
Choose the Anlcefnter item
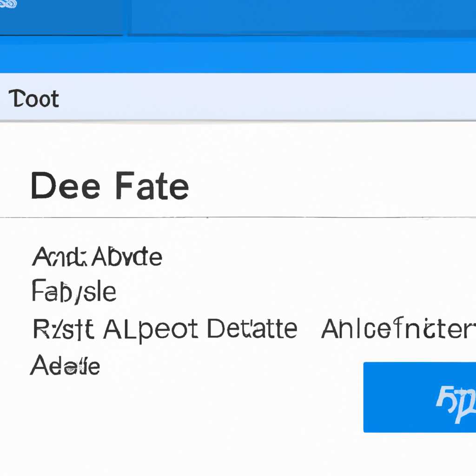tap(398, 328)
